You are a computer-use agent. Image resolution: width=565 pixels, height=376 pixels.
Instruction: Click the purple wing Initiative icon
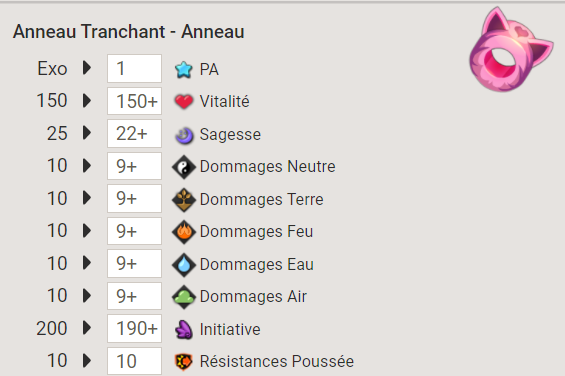tap(184, 329)
